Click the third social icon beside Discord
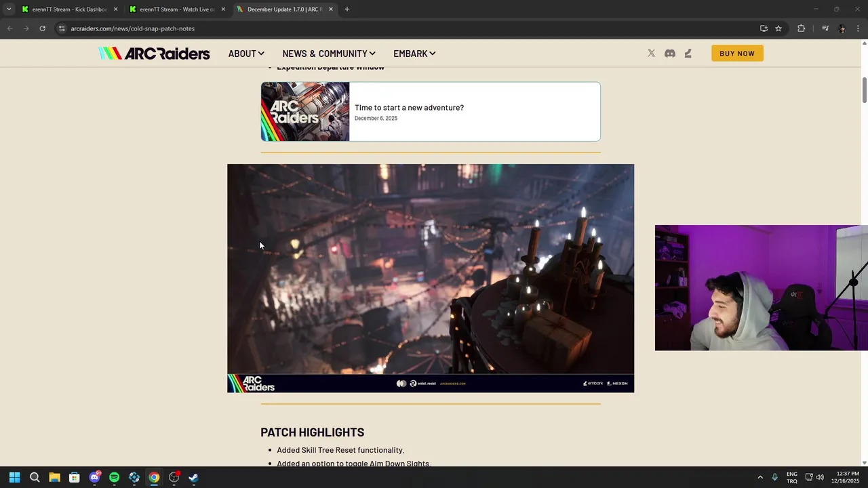The image size is (868, 488). pos(688,54)
